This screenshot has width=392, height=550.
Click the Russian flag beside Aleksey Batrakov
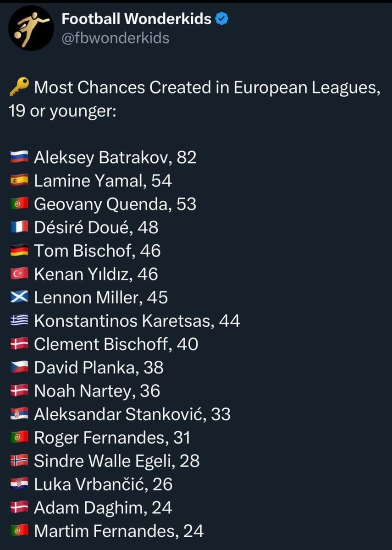click(19, 158)
